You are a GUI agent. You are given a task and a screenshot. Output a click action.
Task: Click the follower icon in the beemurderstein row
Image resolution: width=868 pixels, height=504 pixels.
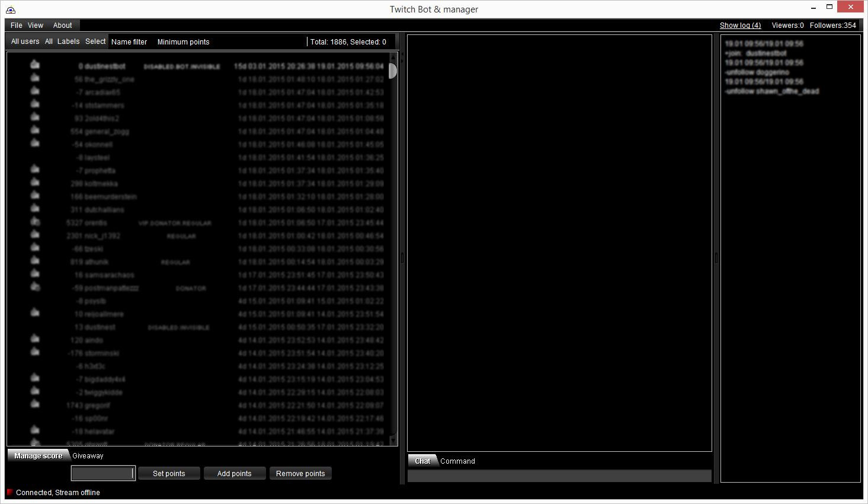(35, 195)
